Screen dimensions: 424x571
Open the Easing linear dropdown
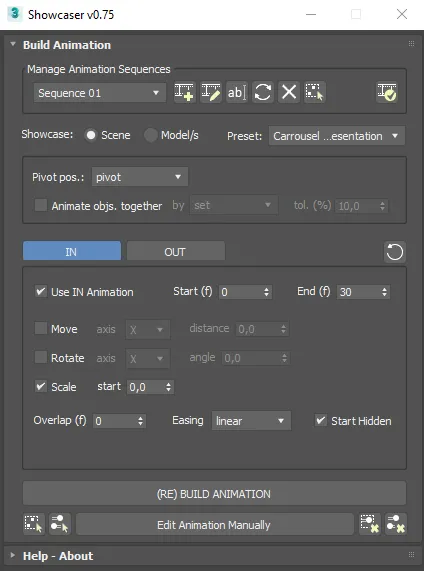[251, 421]
